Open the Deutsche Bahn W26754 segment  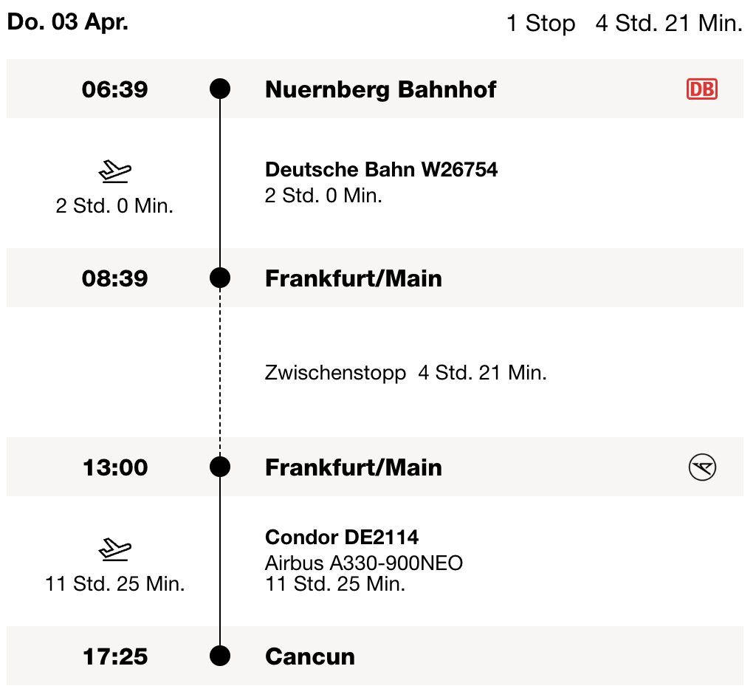pyautogui.click(x=381, y=170)
